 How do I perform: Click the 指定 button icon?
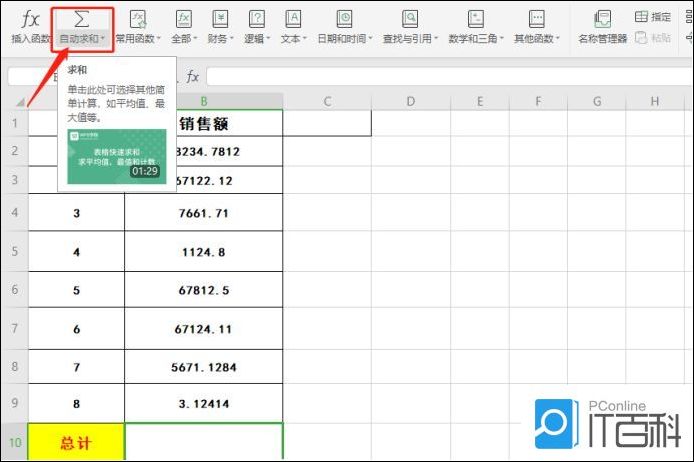pos(641,17)
